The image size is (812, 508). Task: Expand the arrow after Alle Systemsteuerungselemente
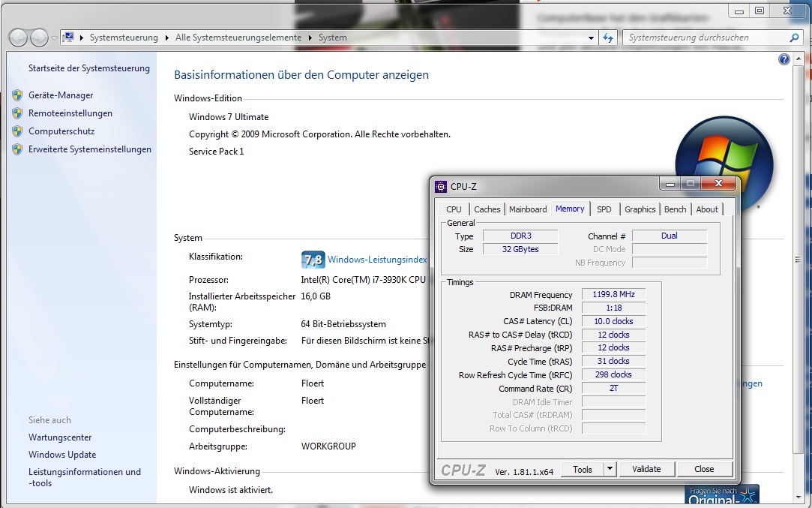click(310, 38)
